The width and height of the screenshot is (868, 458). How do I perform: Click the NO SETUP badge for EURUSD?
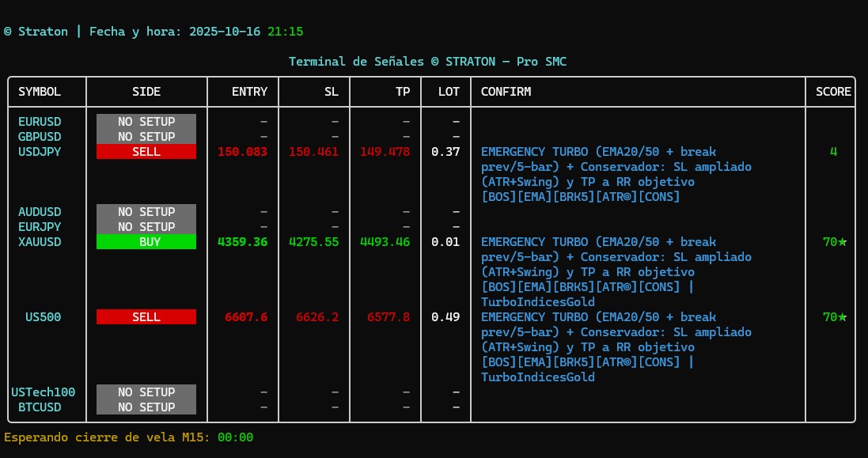pos(146,122)
